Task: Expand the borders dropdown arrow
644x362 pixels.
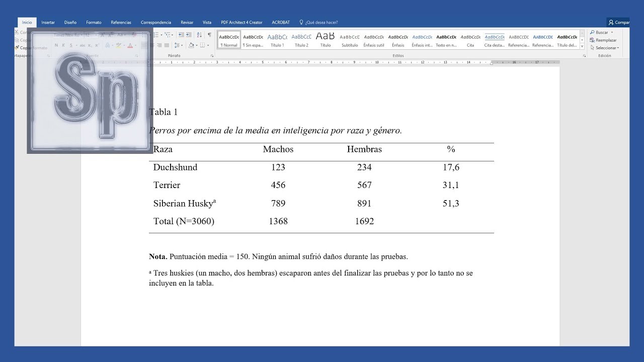Action: click(x=208, y=45)
